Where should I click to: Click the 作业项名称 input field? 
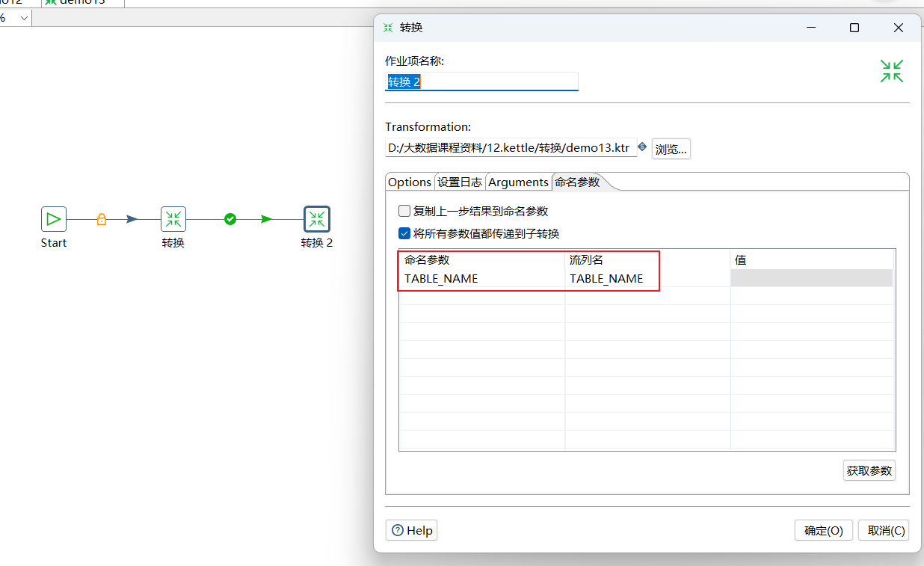tap(481, 81)
